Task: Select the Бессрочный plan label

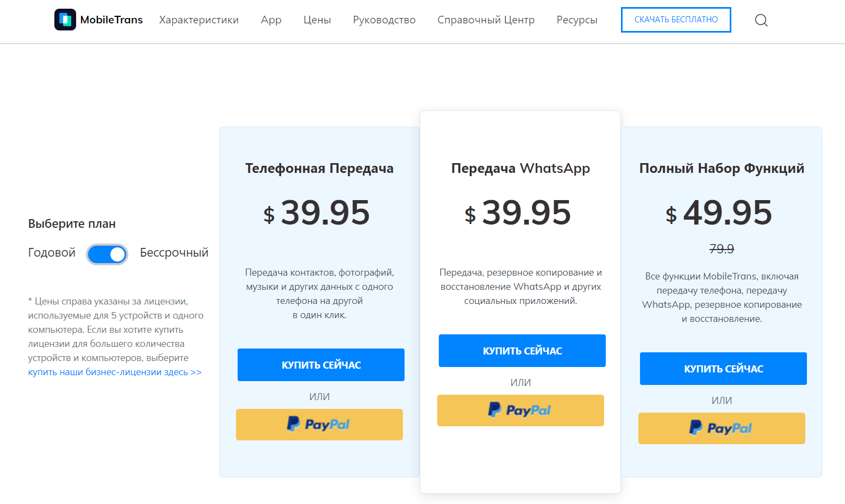Action: 174,253
